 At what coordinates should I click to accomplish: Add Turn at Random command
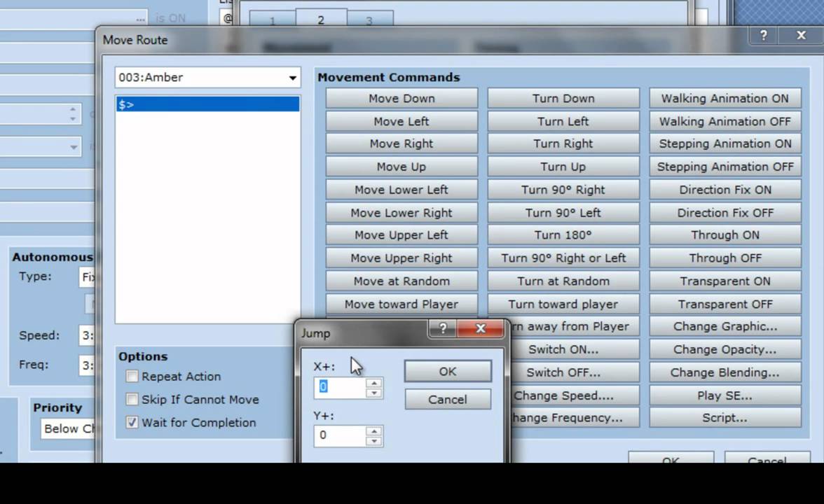point(563,281)
